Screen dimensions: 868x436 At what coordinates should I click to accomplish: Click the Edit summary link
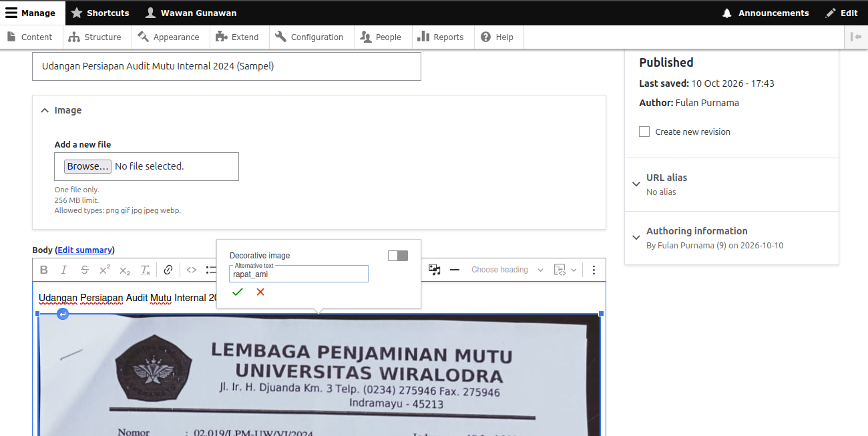[x=85, y=250]
